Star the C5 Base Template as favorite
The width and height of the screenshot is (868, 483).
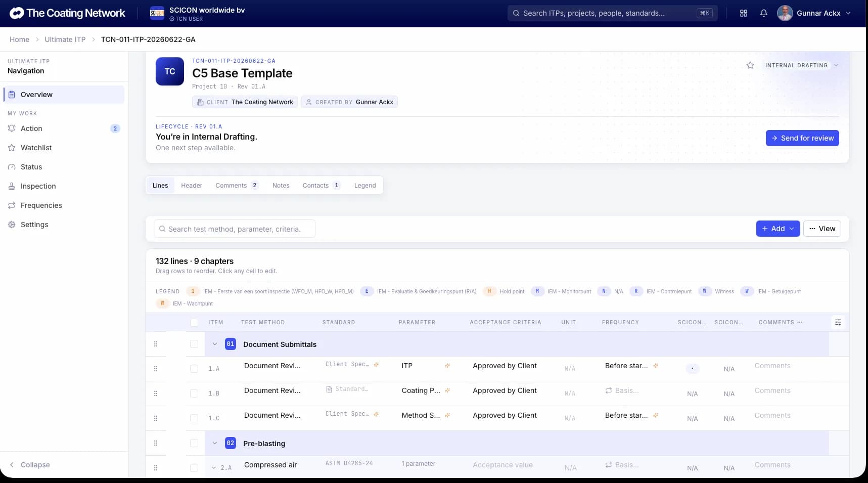coord(750,65)
